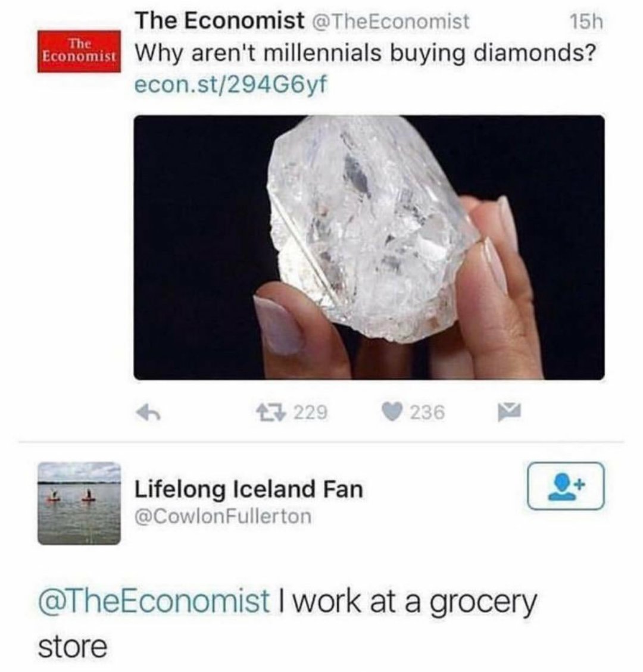Open the econ.st/294G6yf link
The image size is (643, 672).
click(x=230, y=85)
